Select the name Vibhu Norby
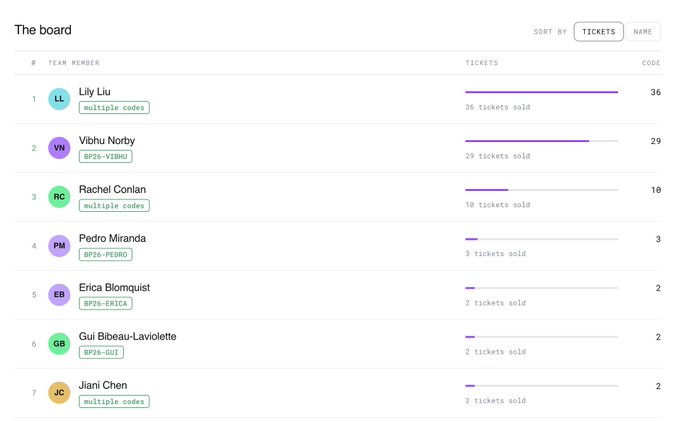The height and width of the screenshot is (421, 680). 107,140
